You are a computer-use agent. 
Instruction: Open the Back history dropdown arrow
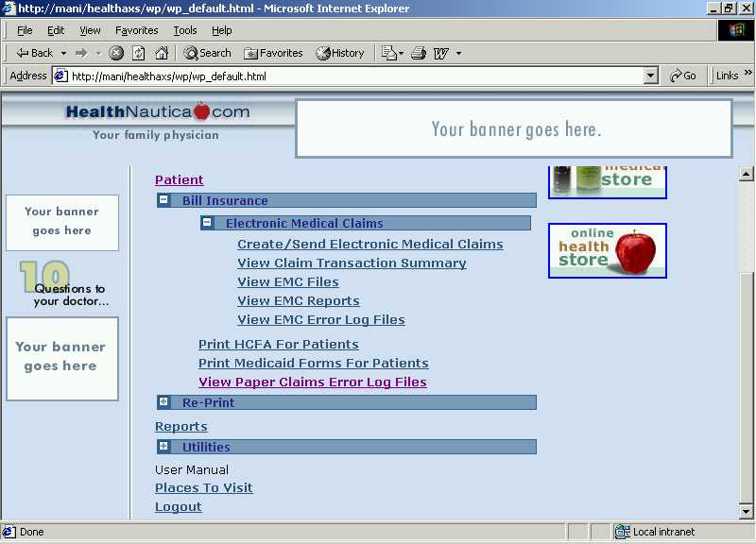63,53
